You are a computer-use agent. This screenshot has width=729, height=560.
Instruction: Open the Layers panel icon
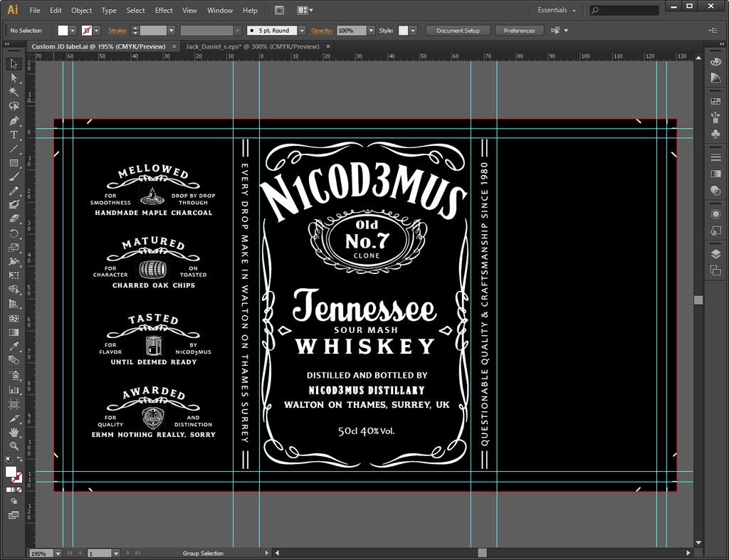pos(715,254)
